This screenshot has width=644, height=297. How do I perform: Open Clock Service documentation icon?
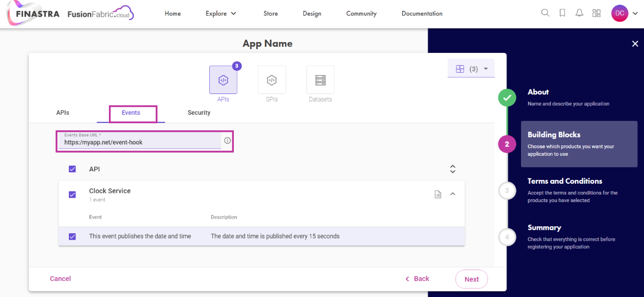pyautogui.click(x=438, y=194)
